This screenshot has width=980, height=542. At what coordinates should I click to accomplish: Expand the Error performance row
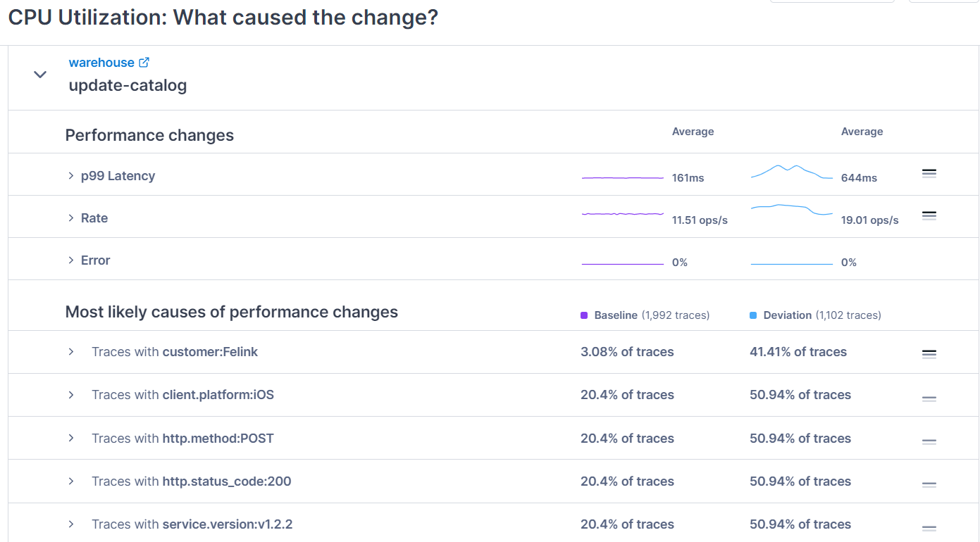tap(70, 260)
